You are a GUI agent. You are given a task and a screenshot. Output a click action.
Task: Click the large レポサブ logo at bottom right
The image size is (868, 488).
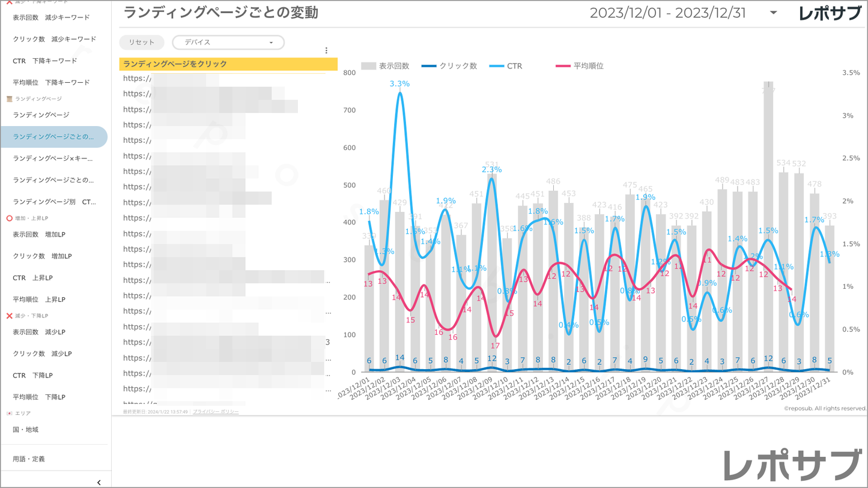tap(792, 465)
